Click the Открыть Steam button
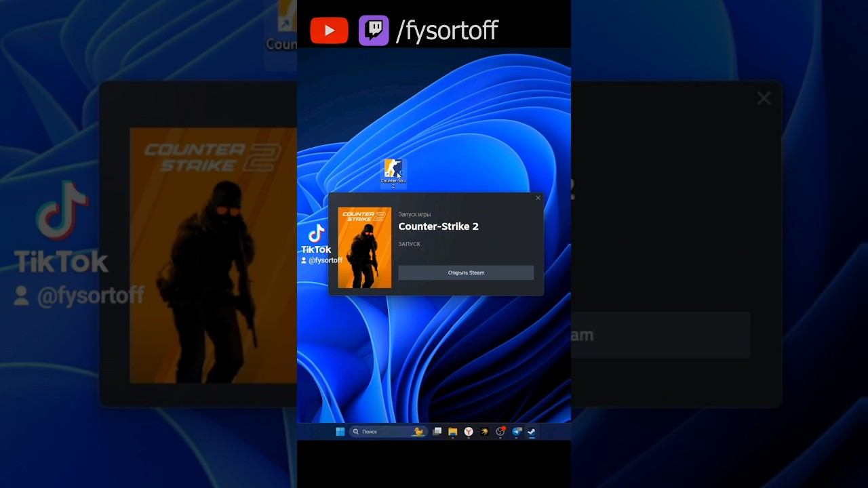 pyautogui.click(x=466, y=272)
